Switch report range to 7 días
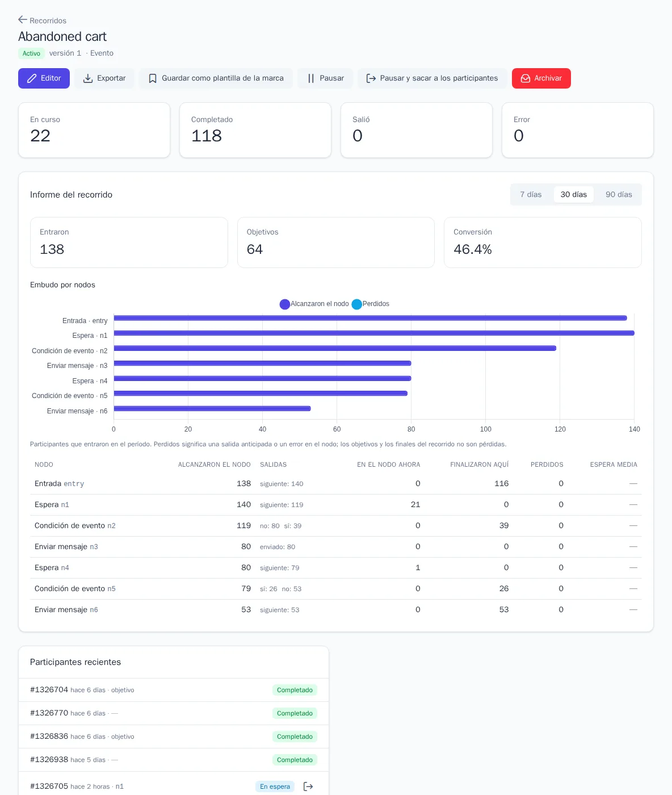Screen dimensions: 672x795 coord(531,194)
